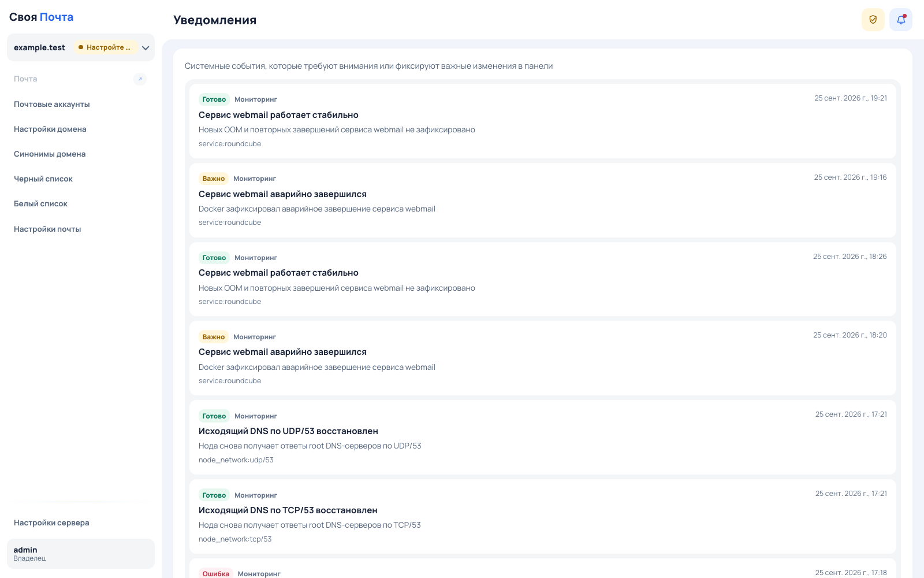Click the Важно badge at 18:20 notification
This screenshot has width=924, height=578.
pos(214,337)
